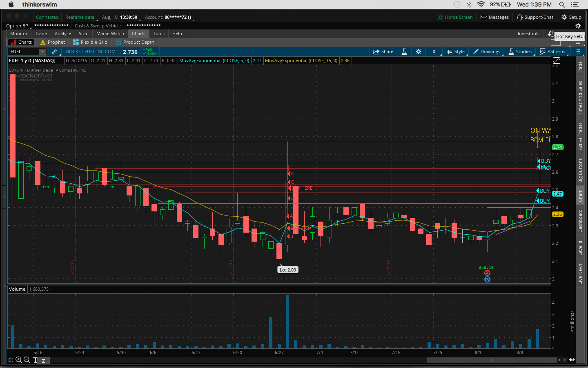588x368 pixels.
Task: Open the Apple menu
Action: tap(11, 4)
